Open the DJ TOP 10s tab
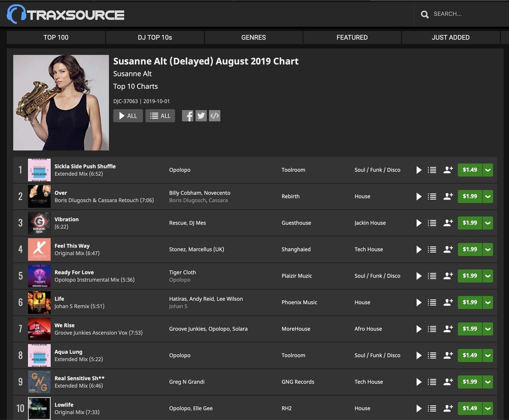 pos(155,38)
